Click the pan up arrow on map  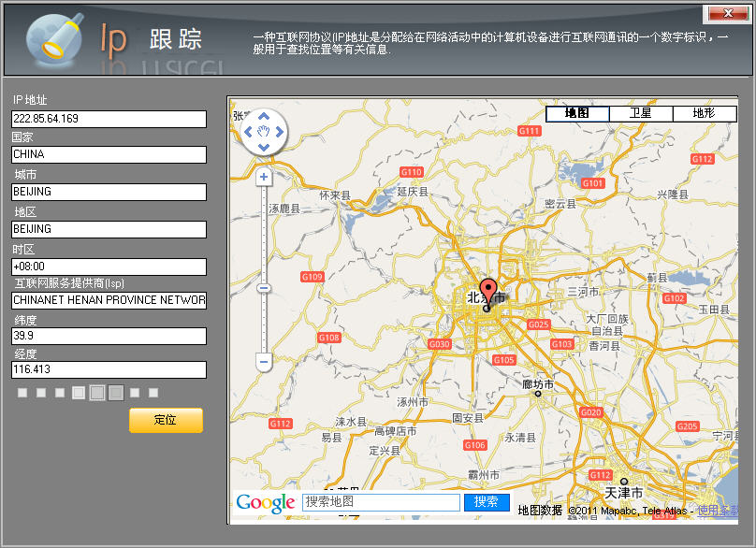point(264,118)
